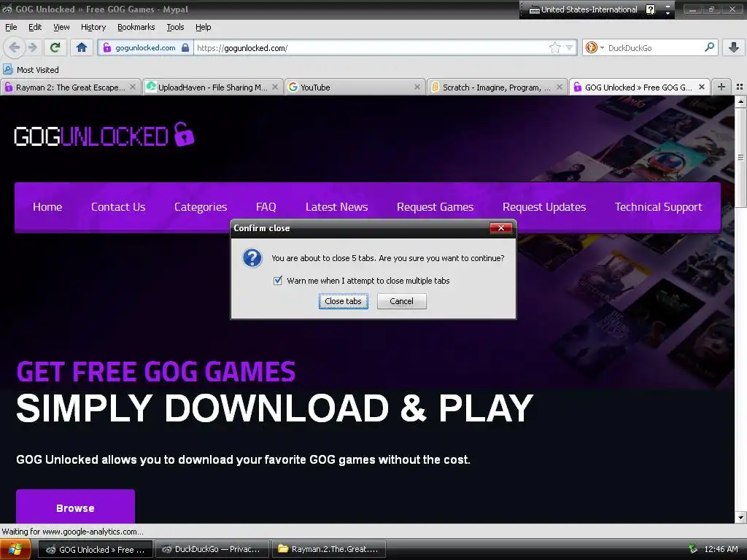
Task: Open the Bookmarks menu
Action: [x=136, y=27]
